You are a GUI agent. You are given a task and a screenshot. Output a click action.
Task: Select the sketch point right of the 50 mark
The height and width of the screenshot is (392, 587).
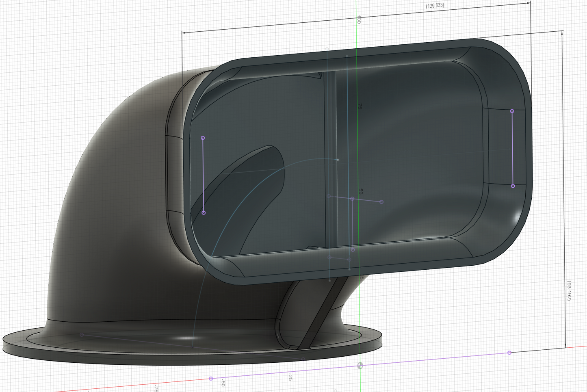[x=381, y=201]
